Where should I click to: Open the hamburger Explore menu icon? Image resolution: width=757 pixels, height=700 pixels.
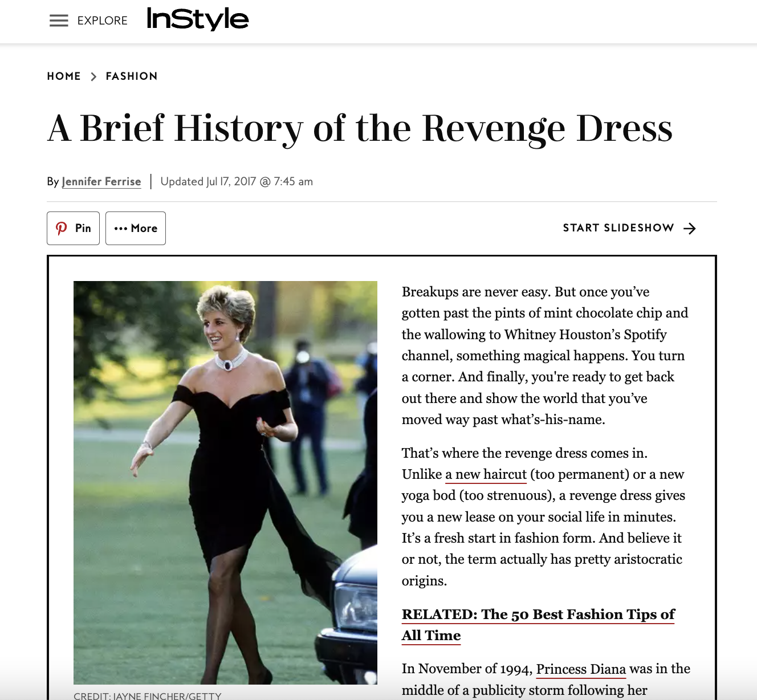[x=59, y=21]
